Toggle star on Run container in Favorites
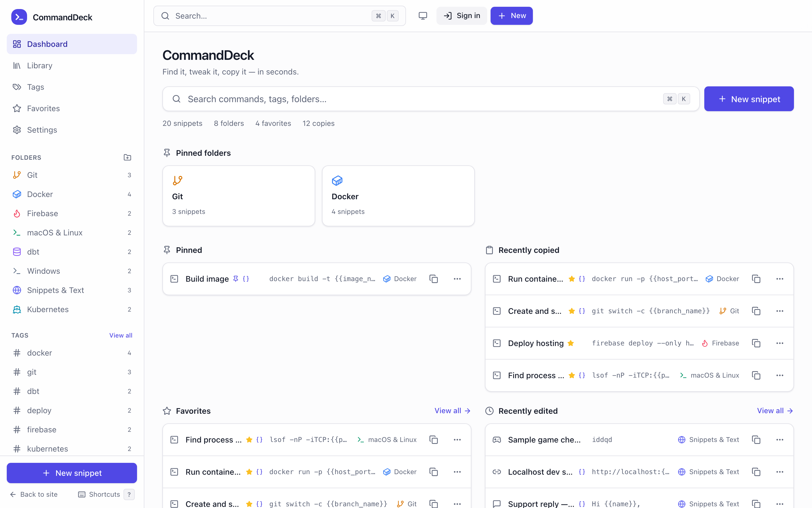The height and width of the screenshot is (508, 812). coord(249,472)
